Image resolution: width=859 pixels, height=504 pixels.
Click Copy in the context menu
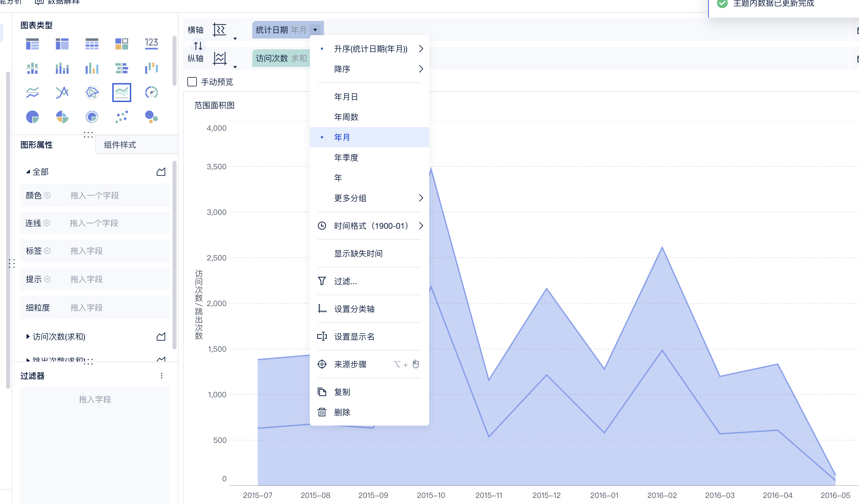[x=342, y=392]
